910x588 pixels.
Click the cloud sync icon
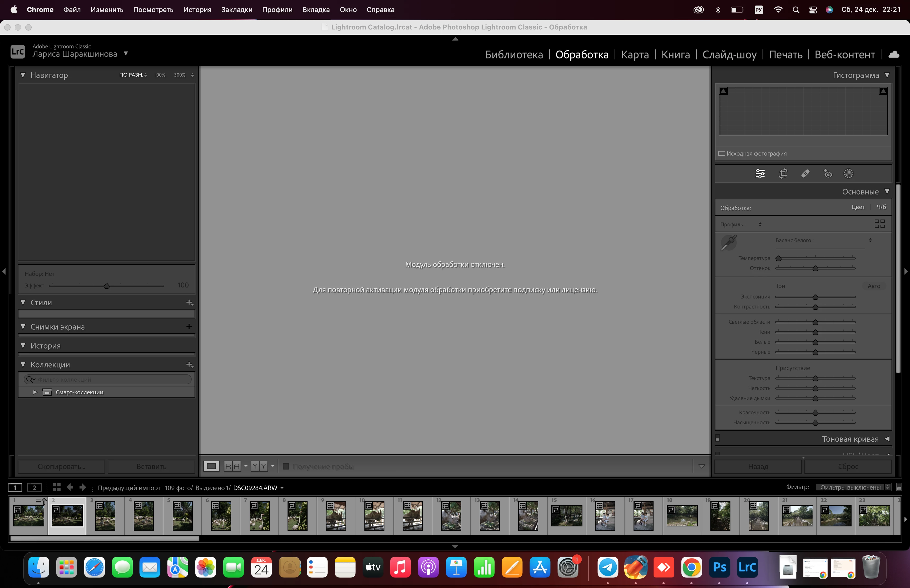tap(894, 54)
